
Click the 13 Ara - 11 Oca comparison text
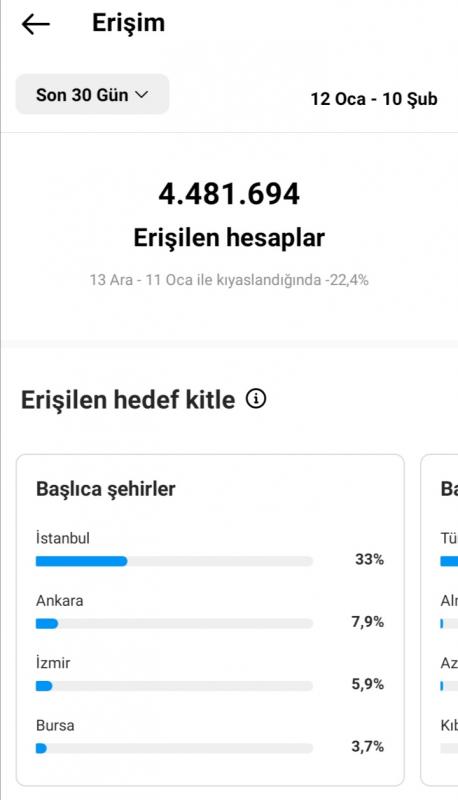tap(229, 280)
